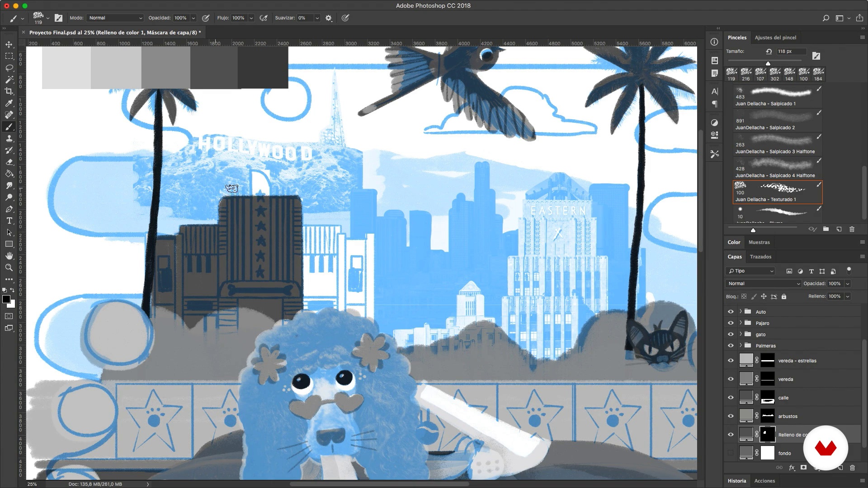The image size is (868, 488).
Task: Select the History Brush tool
Action: click(9, 150)
